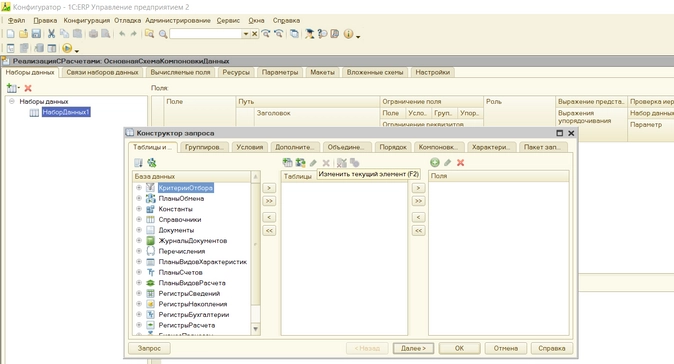Image resolution: width=674 pixels, height=364 pixels.
Task: Click the Путь column header
Action: tap(307, 101)
